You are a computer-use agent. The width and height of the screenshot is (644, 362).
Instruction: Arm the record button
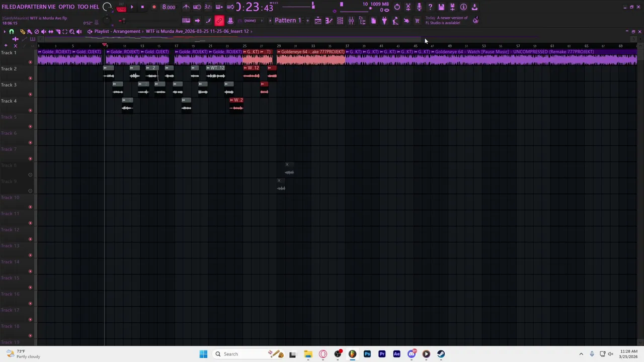point(154,7)
